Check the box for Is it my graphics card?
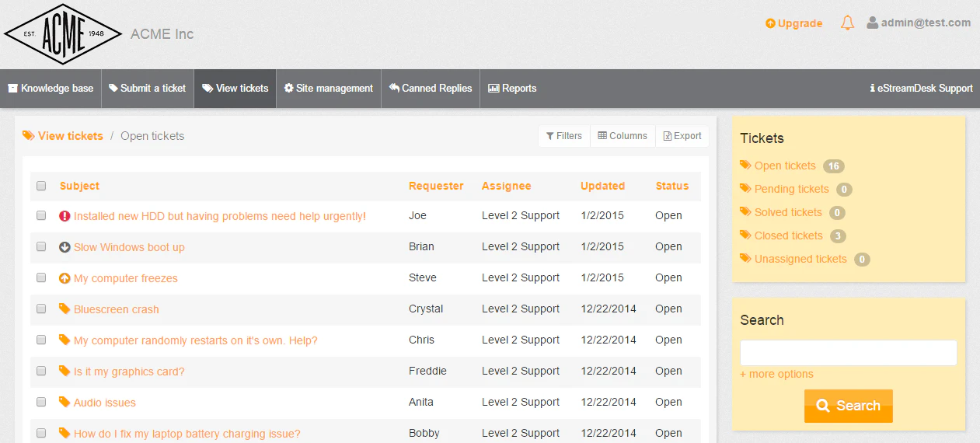The width and height of the screenshot is (980, 443). pos(41,371)
